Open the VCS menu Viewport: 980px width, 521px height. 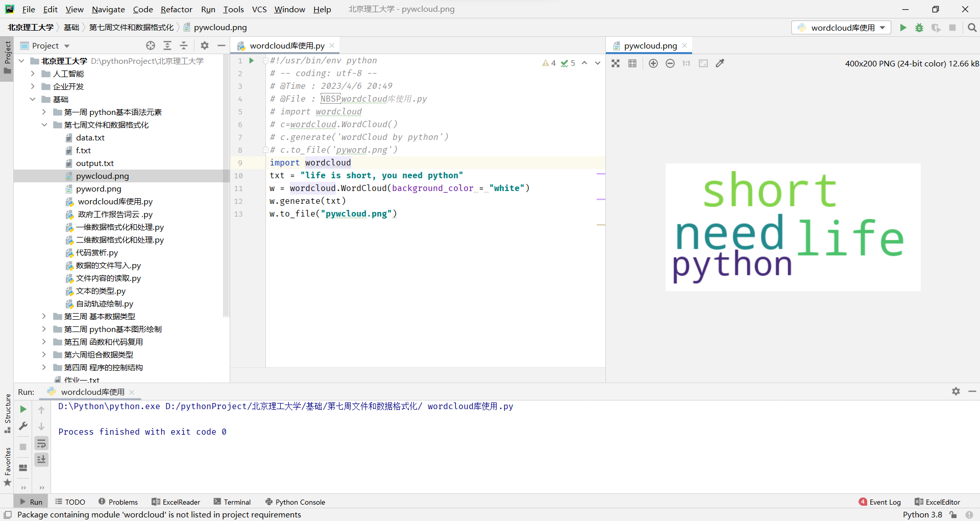259,9
